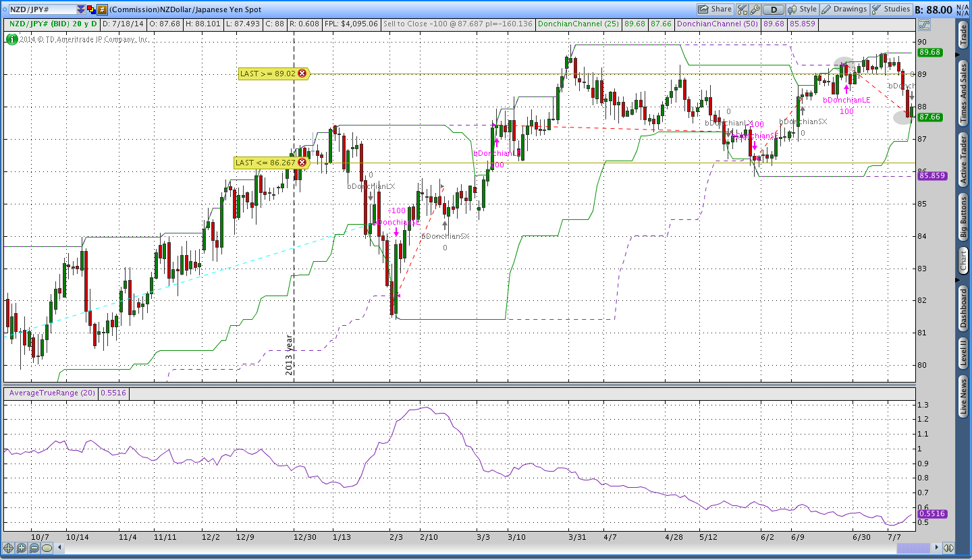Image resolution: width=972 pixels, height=560 pixels.
Task: Open the Big Buttons side tab
Action: [x=963, y=217]
